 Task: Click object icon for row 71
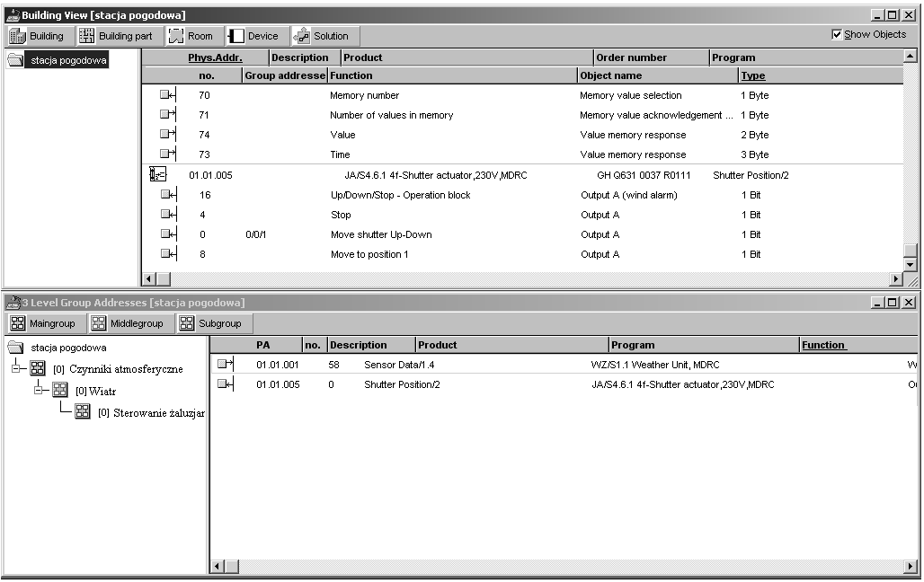coord(168,114)
